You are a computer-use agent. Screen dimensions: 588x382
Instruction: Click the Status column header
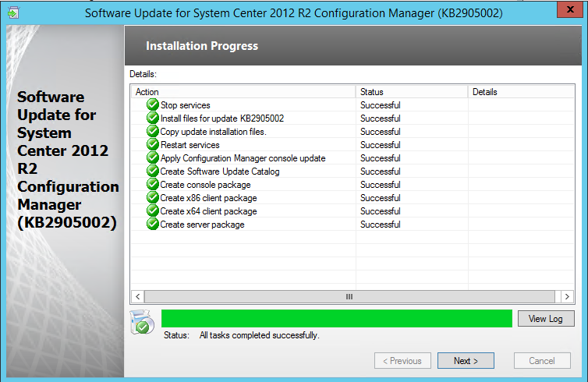(412, 92)
